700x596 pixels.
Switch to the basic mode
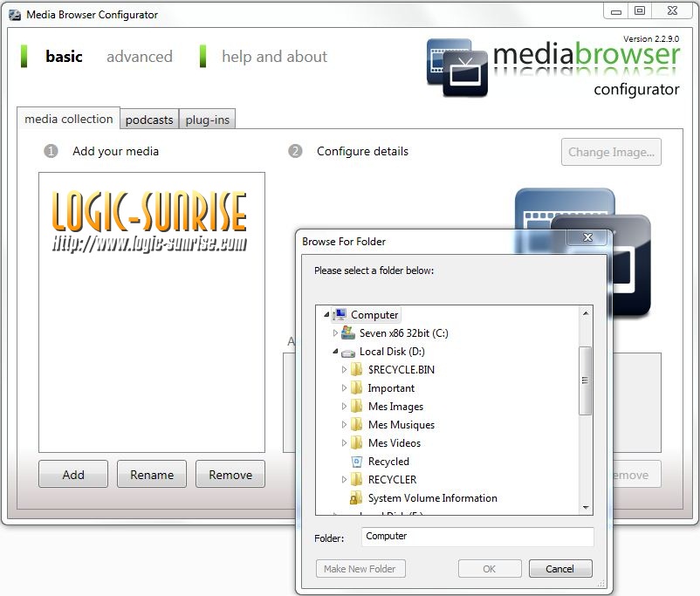click(64, 57)
